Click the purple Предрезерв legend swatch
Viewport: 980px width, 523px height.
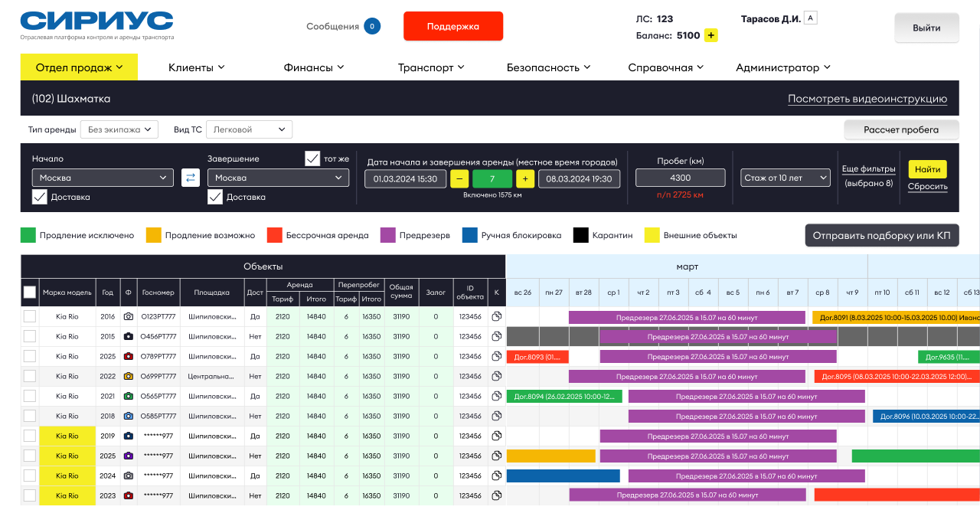[x=387, y=235]
